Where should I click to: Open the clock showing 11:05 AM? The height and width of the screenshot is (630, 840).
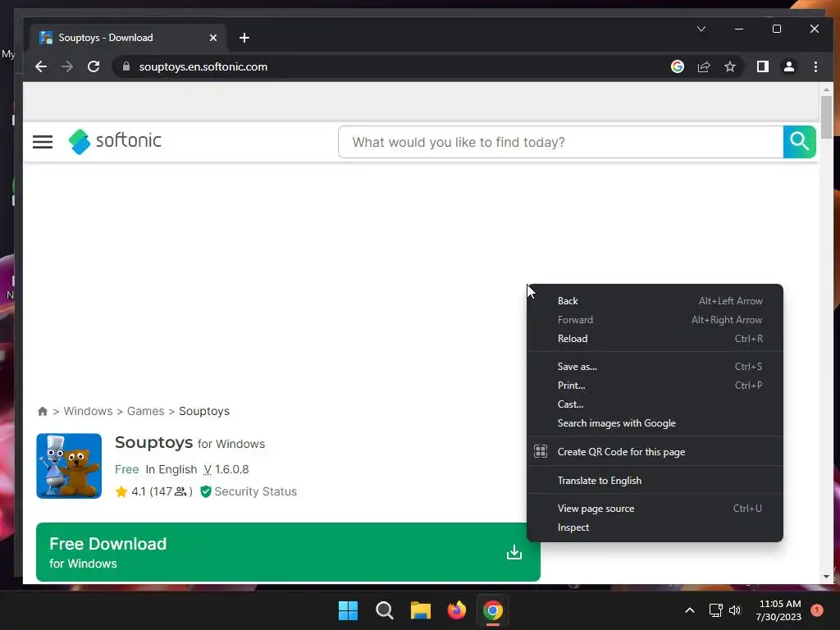pos(779,610)
